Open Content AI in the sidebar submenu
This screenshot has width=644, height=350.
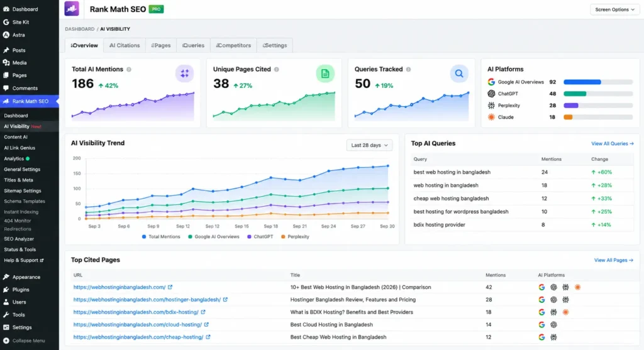(16, 137)
